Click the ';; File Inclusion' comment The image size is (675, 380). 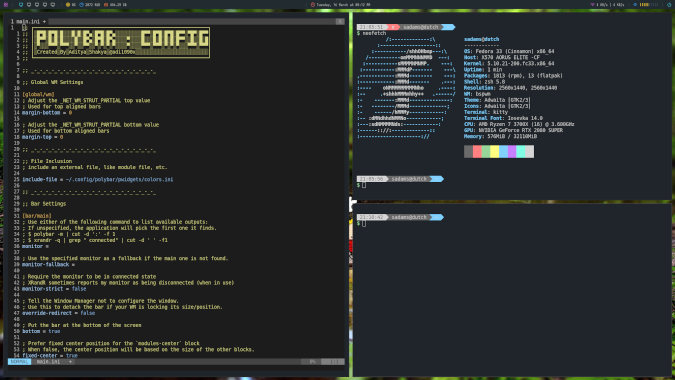point(47,161)
